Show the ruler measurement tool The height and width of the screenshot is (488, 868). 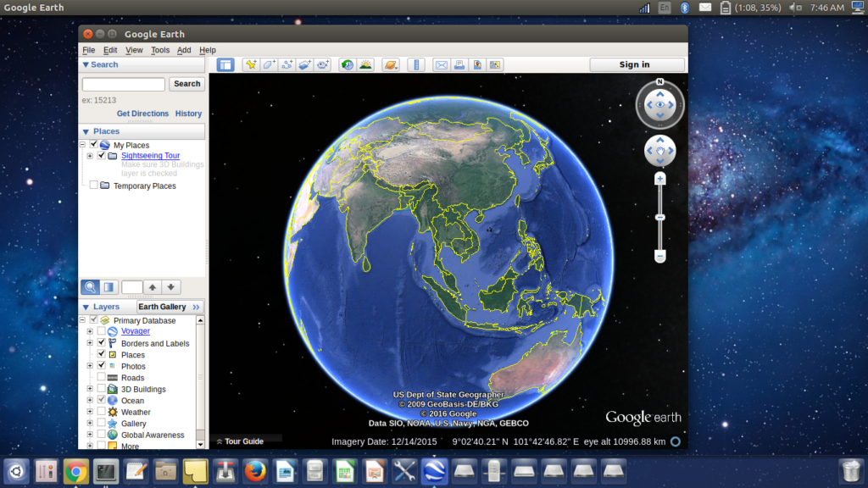tap(415, 64)
